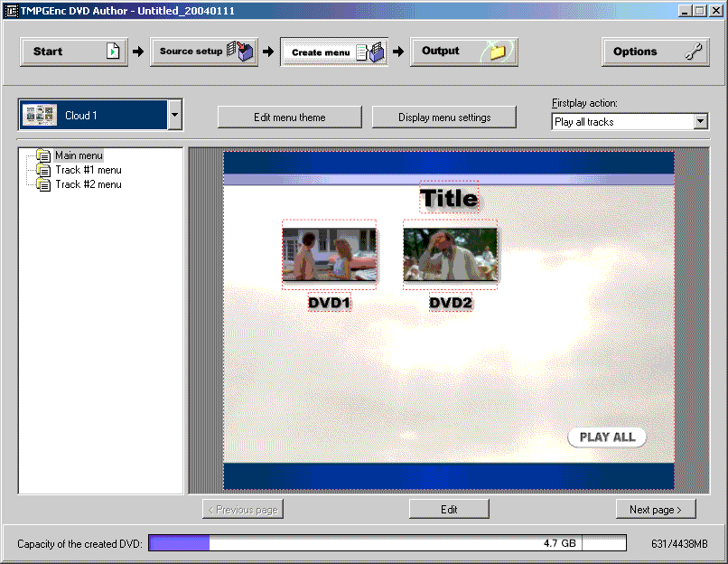The width and height of the screenshot is (728, 564).
Task: Select the Create menu step
Action: [334, 52]
